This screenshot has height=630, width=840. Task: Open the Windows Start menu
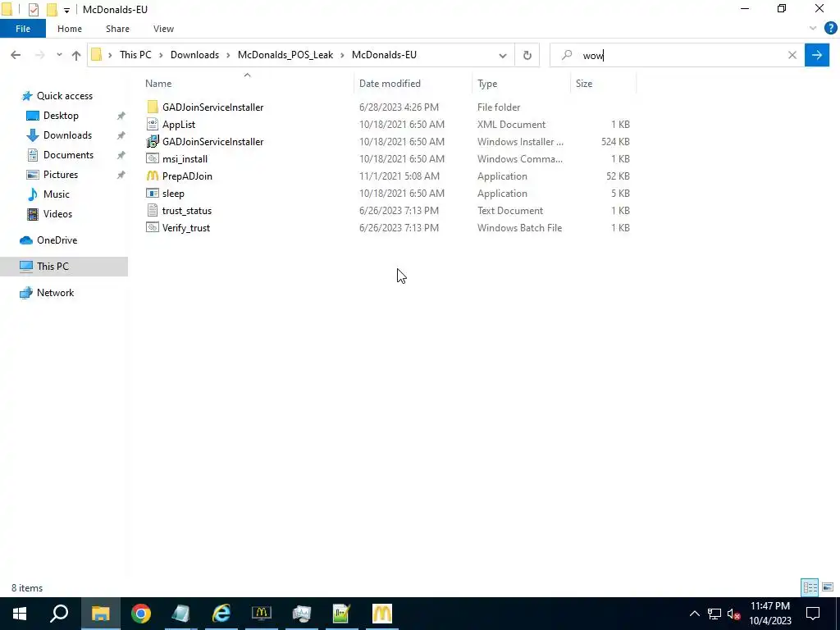point(20,614)
